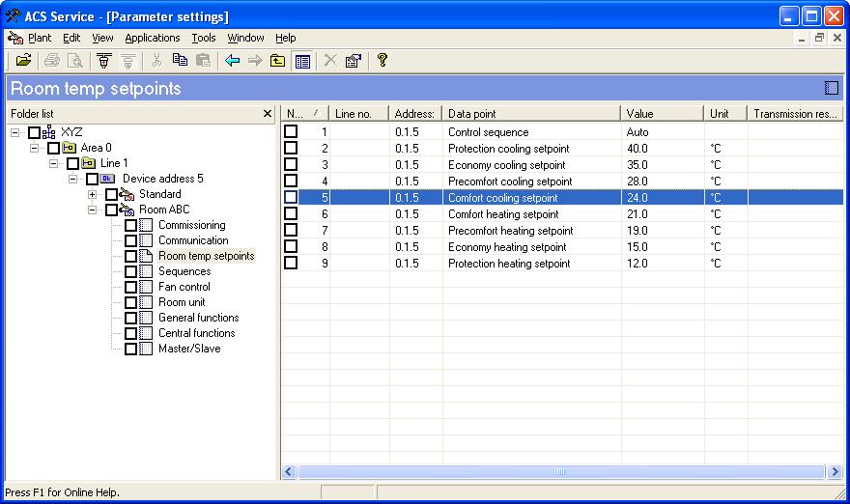Close the Folder list pane

(267, 114)
